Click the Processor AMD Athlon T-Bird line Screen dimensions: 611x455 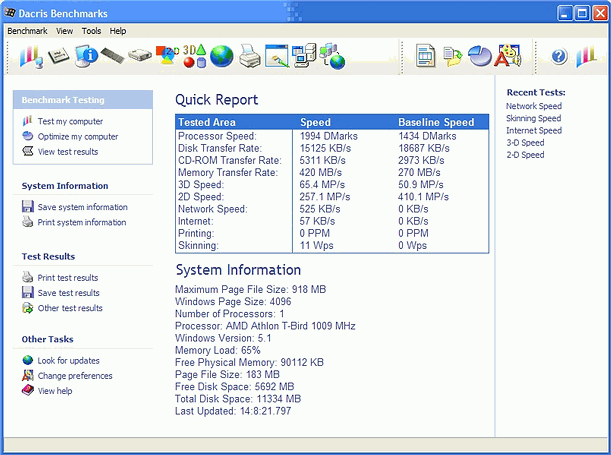click(265, 326)
